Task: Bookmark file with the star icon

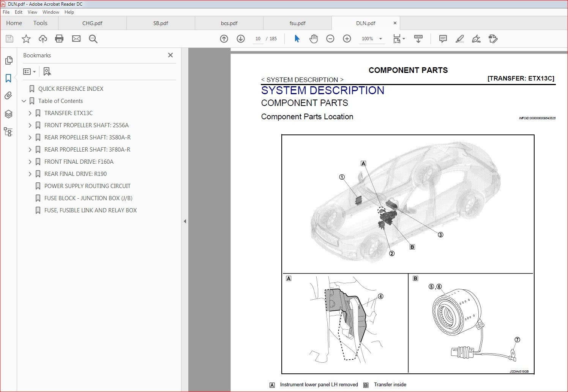Action: [x=26, y=39]
